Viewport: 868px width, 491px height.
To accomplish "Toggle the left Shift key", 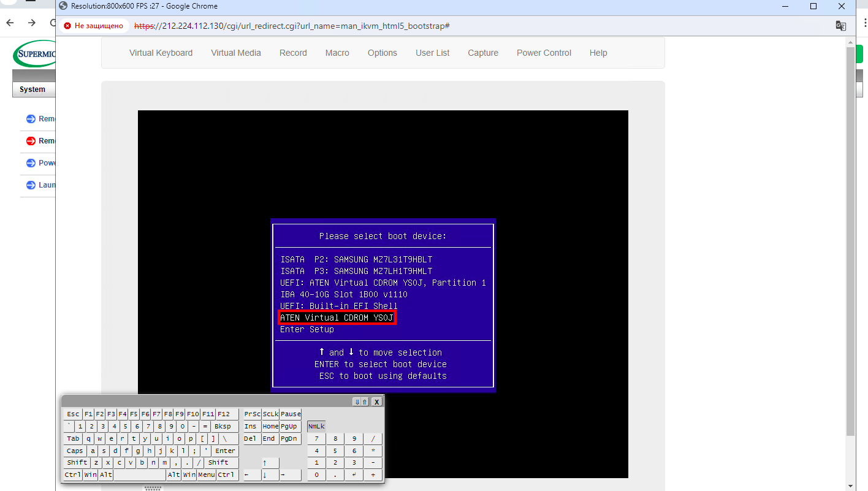I will click(77, 463).
